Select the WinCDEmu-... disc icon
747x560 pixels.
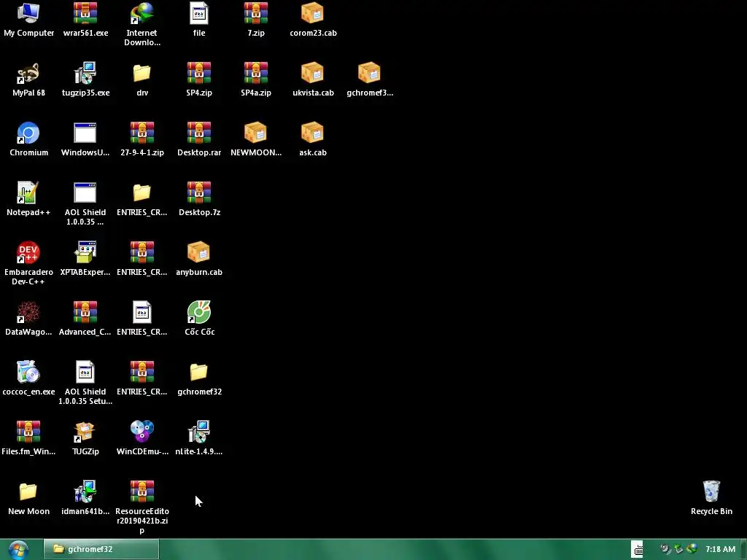click(x=142, y=432)
